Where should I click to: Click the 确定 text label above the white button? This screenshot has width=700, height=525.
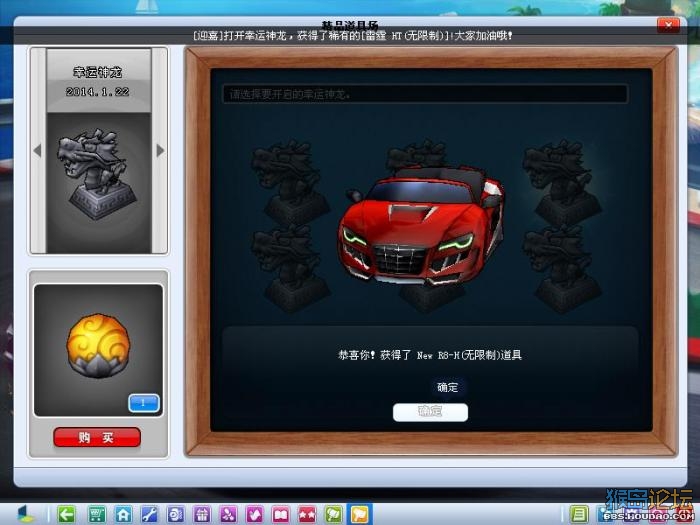pyautogui.click(x=448, y=387)
